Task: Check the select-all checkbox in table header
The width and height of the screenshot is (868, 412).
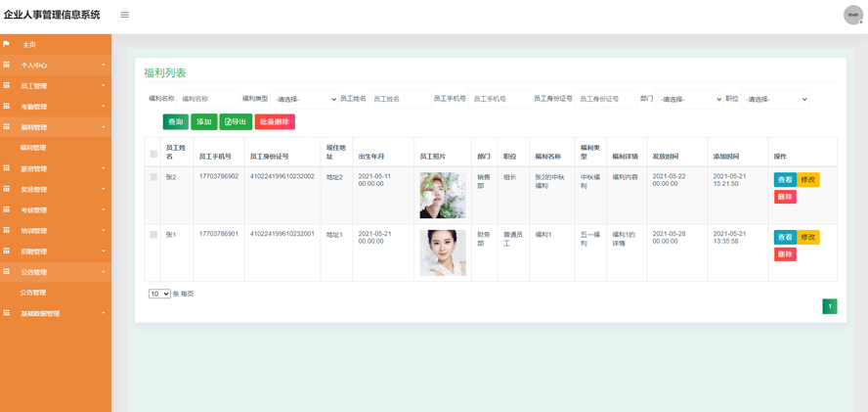Action: coord(153,155)
